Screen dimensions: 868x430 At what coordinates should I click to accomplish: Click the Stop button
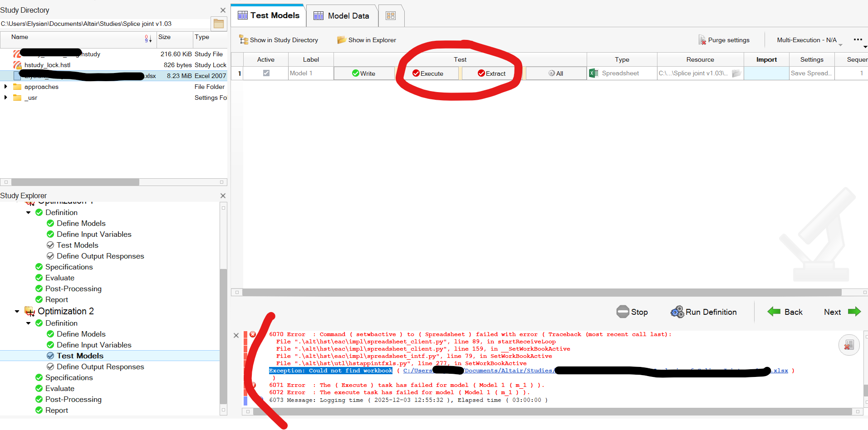pos(632,312)
